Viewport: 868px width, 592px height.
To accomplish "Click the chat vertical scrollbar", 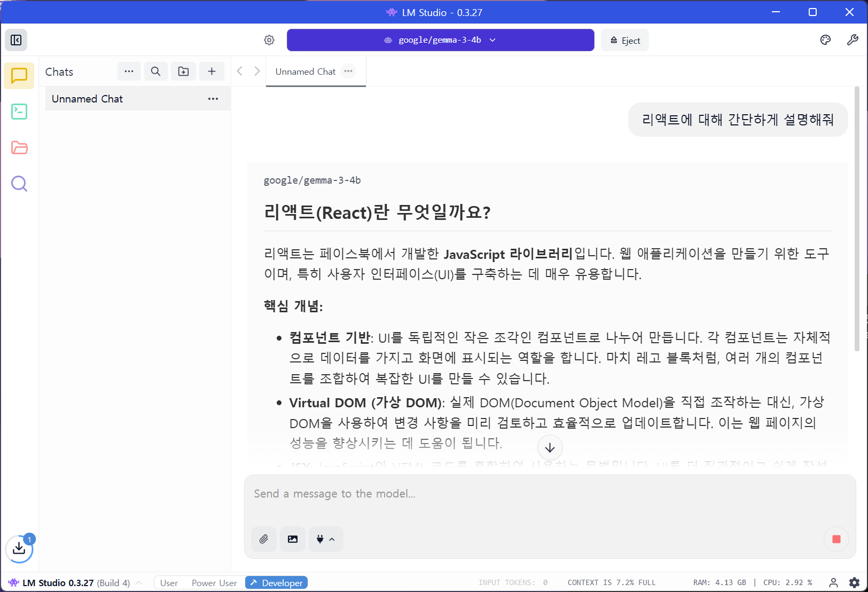I will [x=857, y=219].
